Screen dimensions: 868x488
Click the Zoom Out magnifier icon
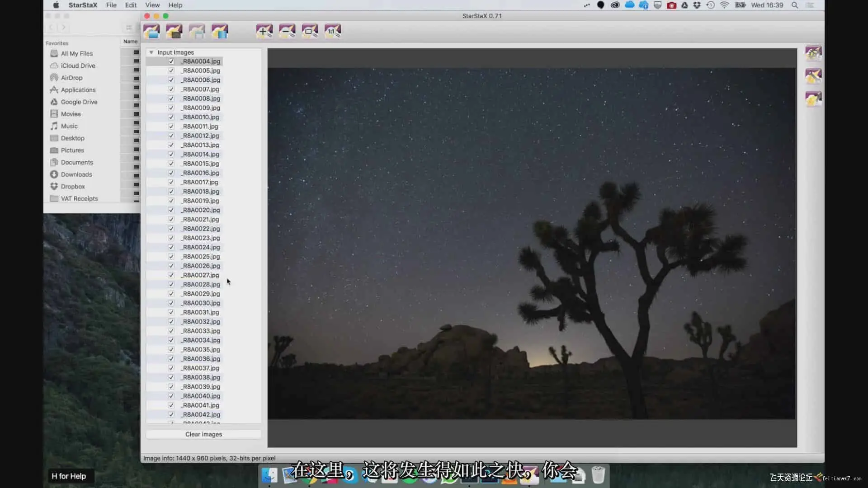coord(287,31)
